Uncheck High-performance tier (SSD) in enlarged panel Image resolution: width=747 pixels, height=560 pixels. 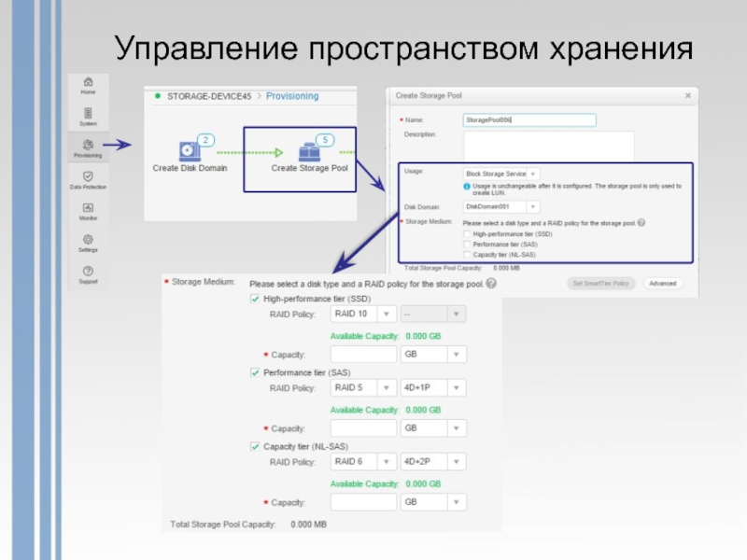tap(255, 299)
